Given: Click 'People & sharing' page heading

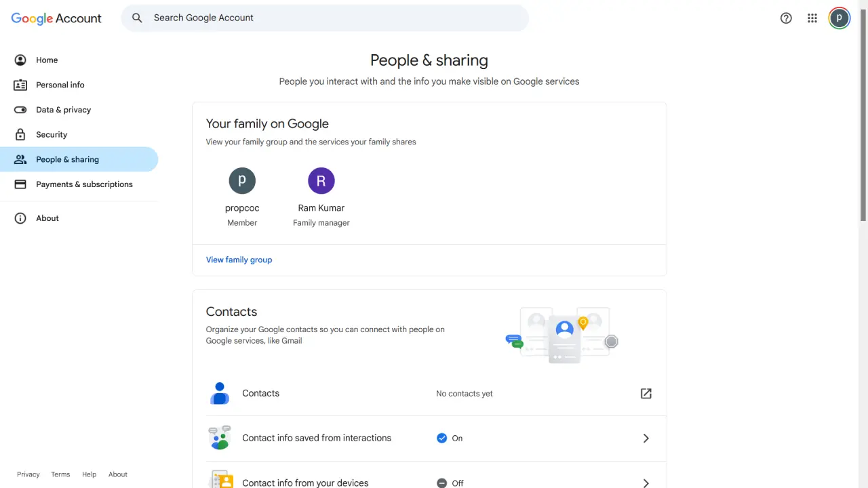Looking at the screenshot, I should point(429,60).
